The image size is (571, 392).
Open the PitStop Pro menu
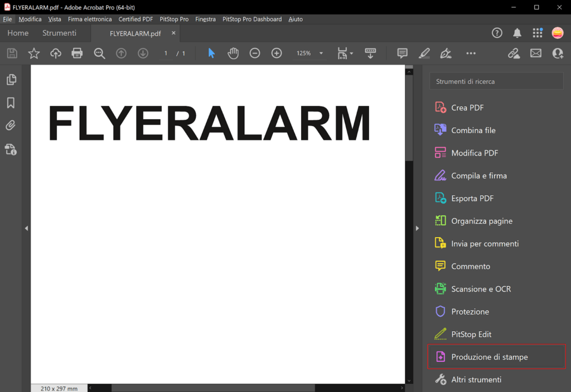point(174,19)
